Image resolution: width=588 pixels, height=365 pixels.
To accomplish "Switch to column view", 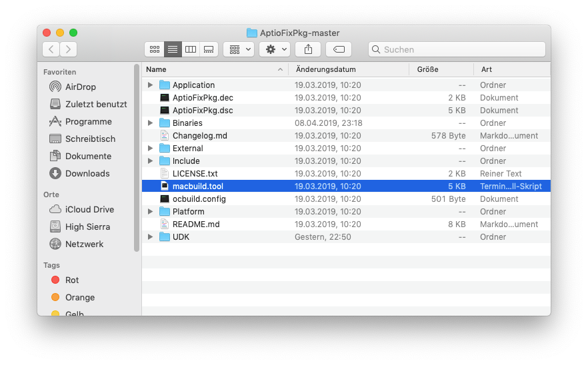I will (191, 49).
